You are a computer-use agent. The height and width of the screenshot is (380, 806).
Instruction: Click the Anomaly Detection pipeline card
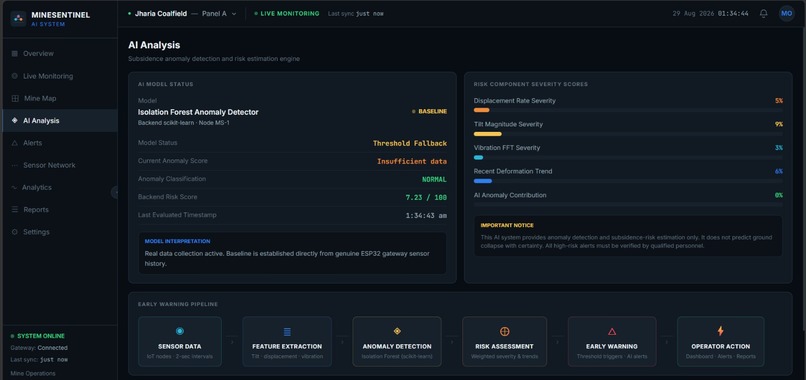point(397,341)
